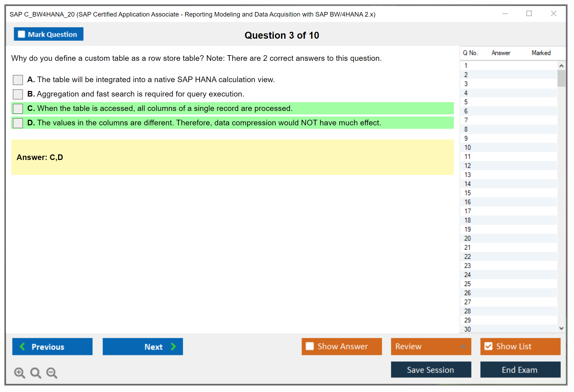
Task: Click the reset zoom magnifier icon
Action: [x=35, y=372]
